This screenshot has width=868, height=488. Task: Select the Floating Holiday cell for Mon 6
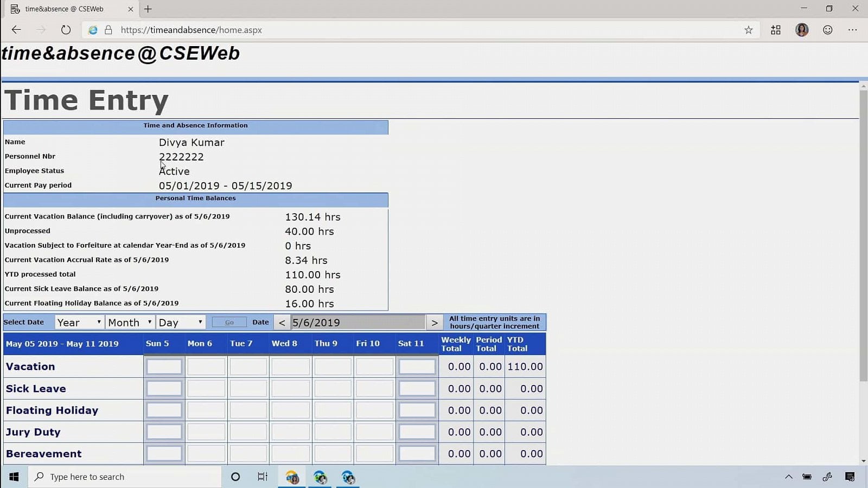pos(206,410)
